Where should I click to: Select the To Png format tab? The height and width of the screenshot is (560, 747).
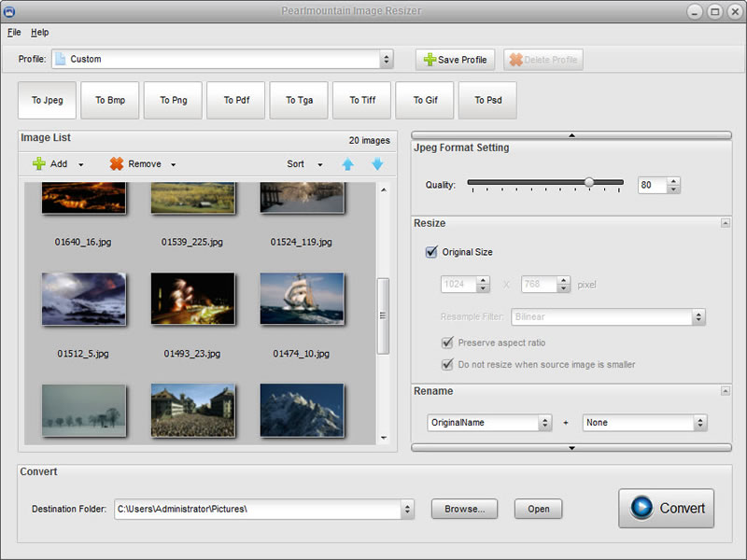tap(173, 100)
